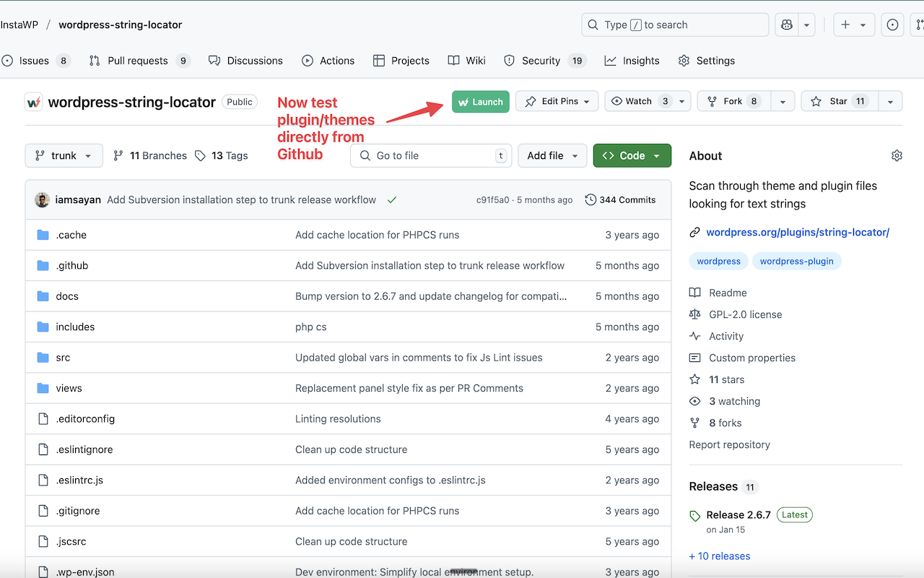Expand the trunk branch selector
924x578 pixels.
pos(64,155)
